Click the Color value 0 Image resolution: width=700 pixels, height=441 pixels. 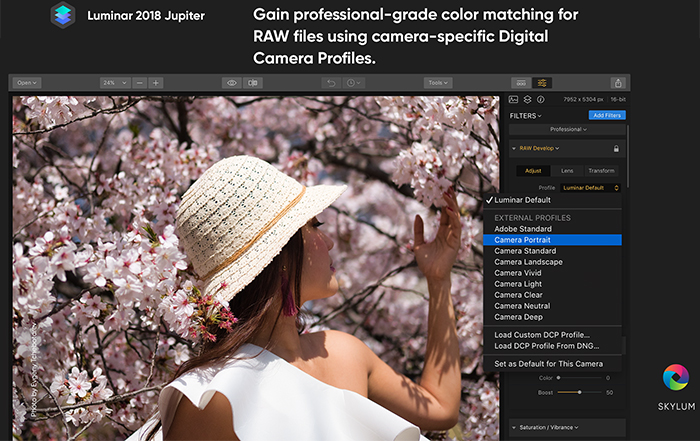click(608, 378)
